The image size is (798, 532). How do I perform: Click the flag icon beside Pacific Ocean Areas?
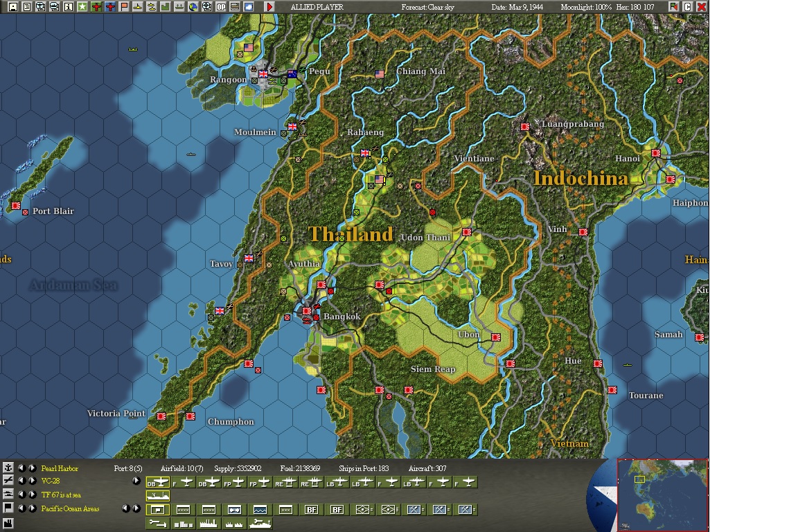pyautogui.click(x=8, y=508)
